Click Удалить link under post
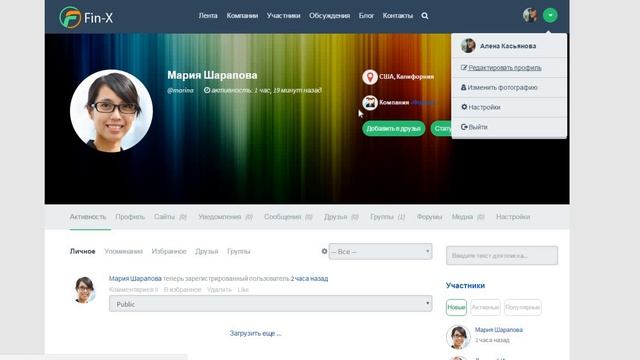 219,289
